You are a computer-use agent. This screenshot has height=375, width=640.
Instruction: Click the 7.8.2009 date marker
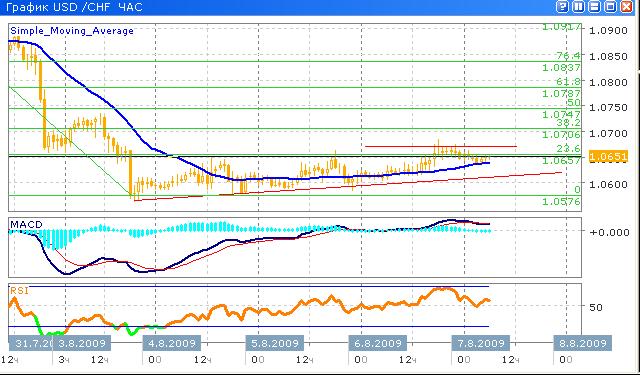click(480, 343)
